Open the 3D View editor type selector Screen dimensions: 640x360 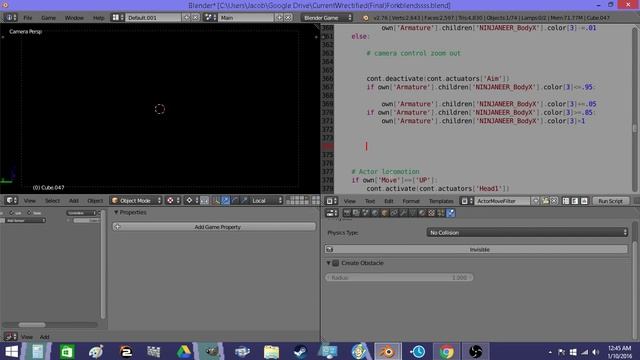[11, 200]
